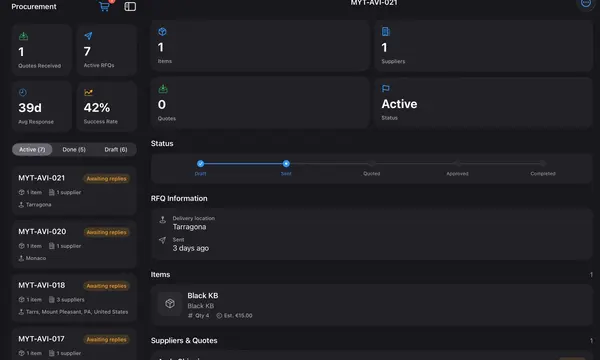Click the item cube icon in MYT-AVI-020 card

coord(21,246)
